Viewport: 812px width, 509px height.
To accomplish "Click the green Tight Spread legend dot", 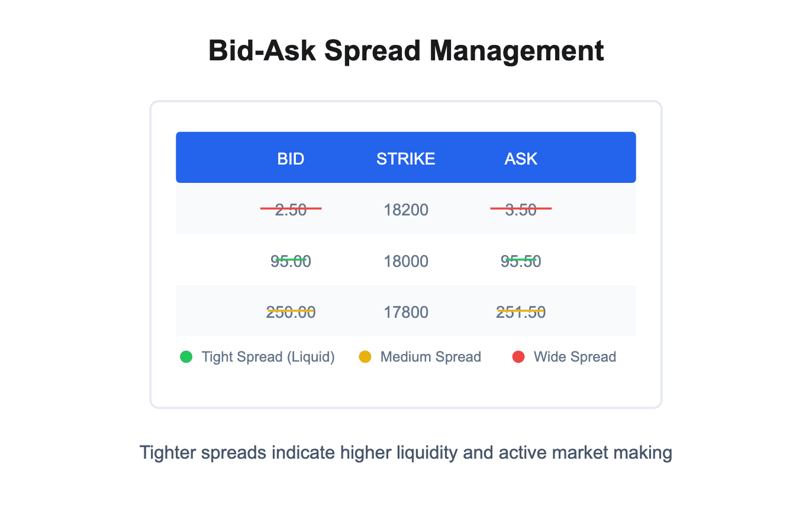I will click(186, 357).
